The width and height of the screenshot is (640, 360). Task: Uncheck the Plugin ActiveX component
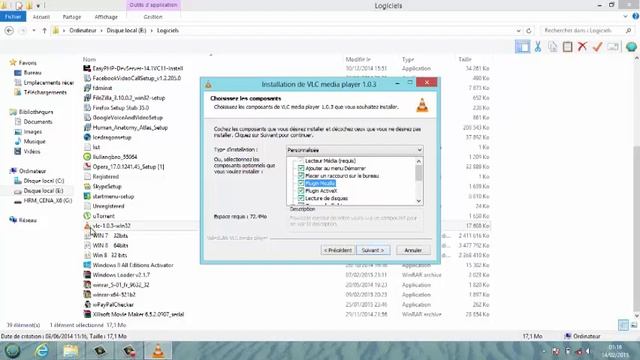click(301, 191)
